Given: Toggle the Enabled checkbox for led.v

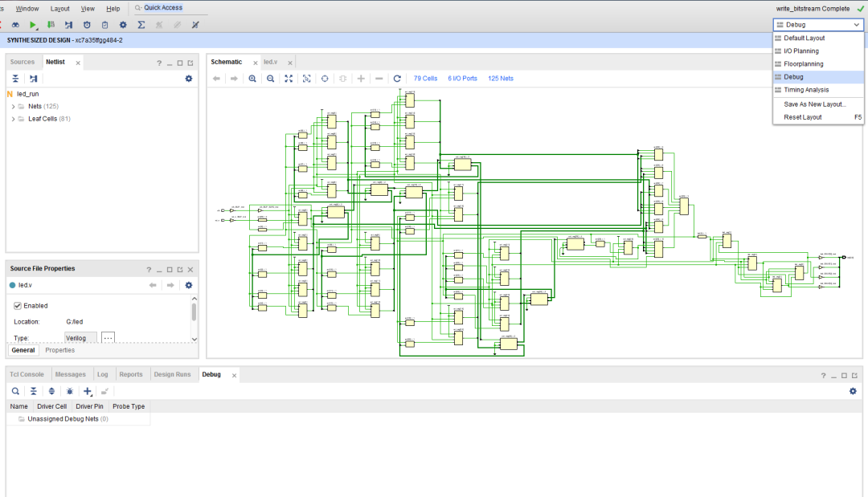Looking at the screenshot, I should pos(18,306).
